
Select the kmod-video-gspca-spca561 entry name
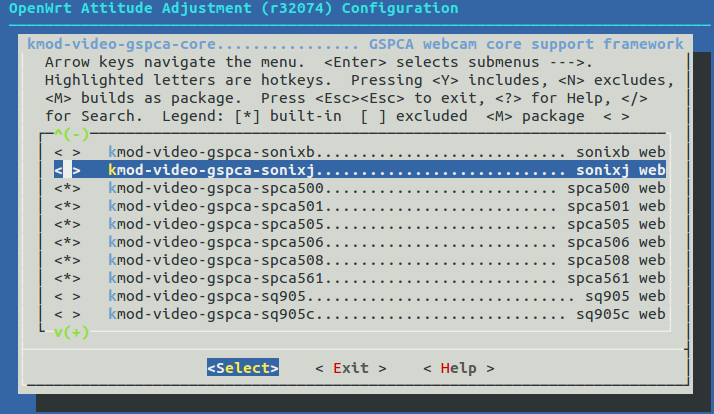(216, 278)
